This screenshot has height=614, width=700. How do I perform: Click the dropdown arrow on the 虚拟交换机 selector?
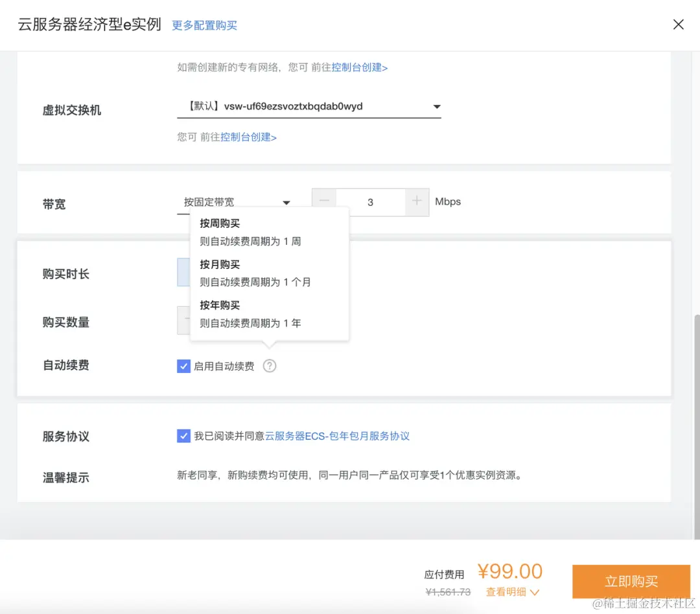(436, 106)
